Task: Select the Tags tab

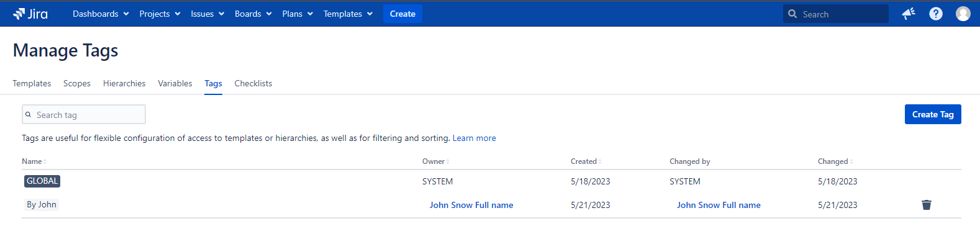Action: click(x=213, y=83)
